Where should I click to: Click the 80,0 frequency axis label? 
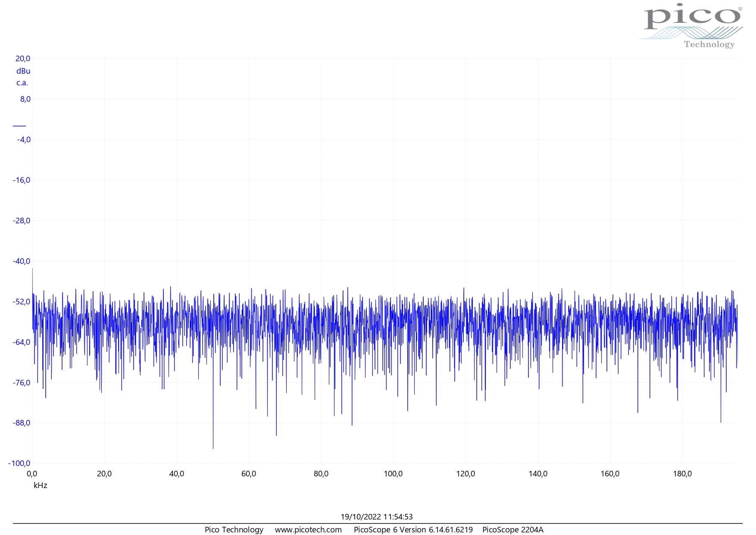tap(321, 474)
